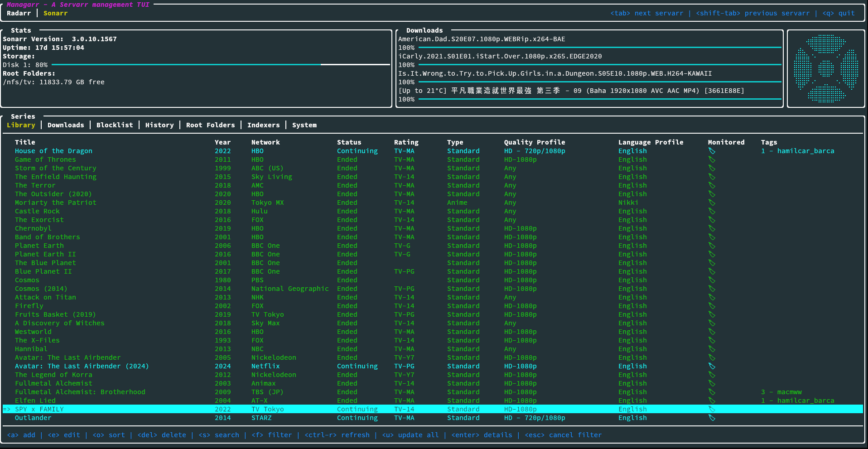Click the hamilcar_barca tag link on Elfen Lied
This screenshot has height=449, width=868.
805,401
